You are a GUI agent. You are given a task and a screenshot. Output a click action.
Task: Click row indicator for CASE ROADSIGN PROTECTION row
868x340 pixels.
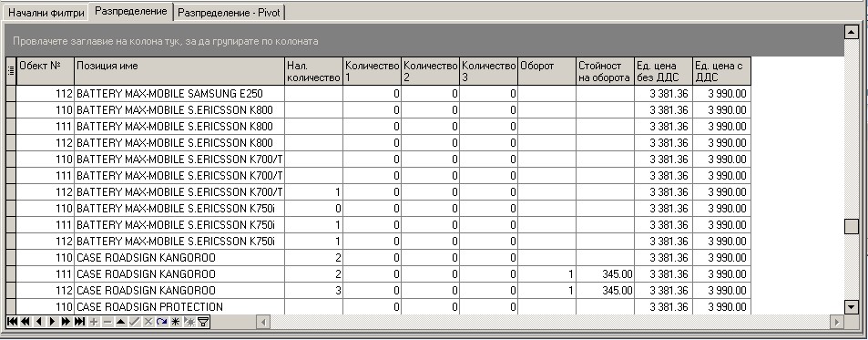pos(11,307)
